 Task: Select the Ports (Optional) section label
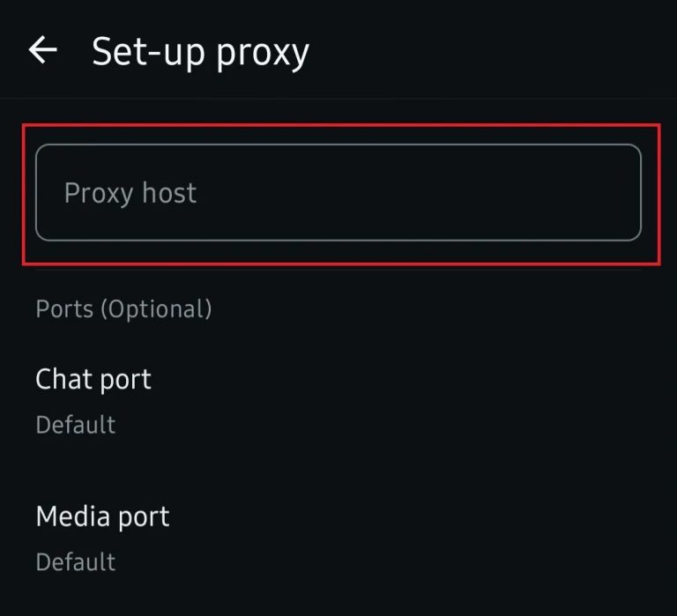click(123, 308)
